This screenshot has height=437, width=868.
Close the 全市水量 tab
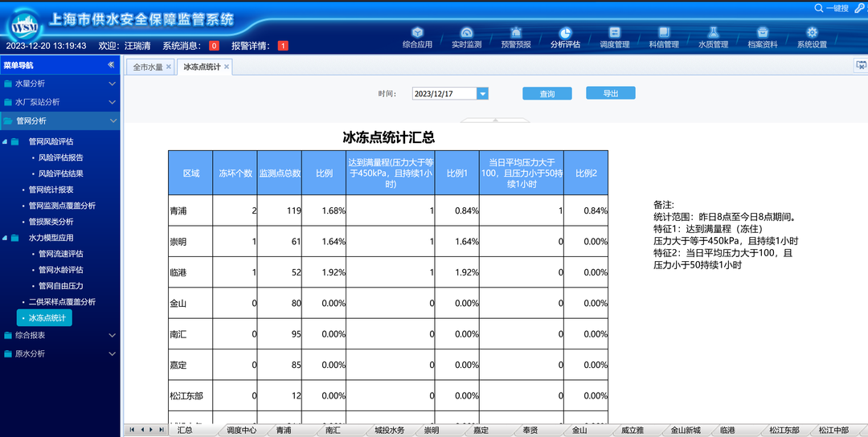coord(169,67)
